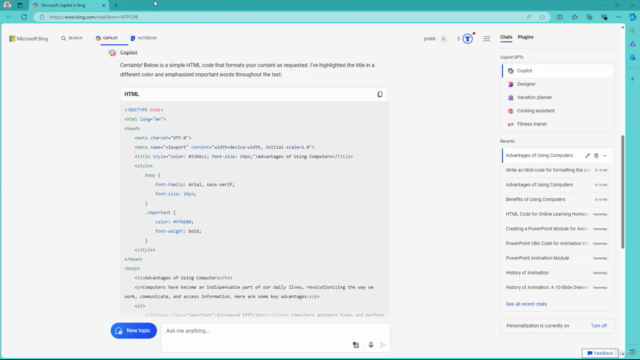640x360 pixels.
Task: Click the microphone voice input icon
Action: coord(371,345)
